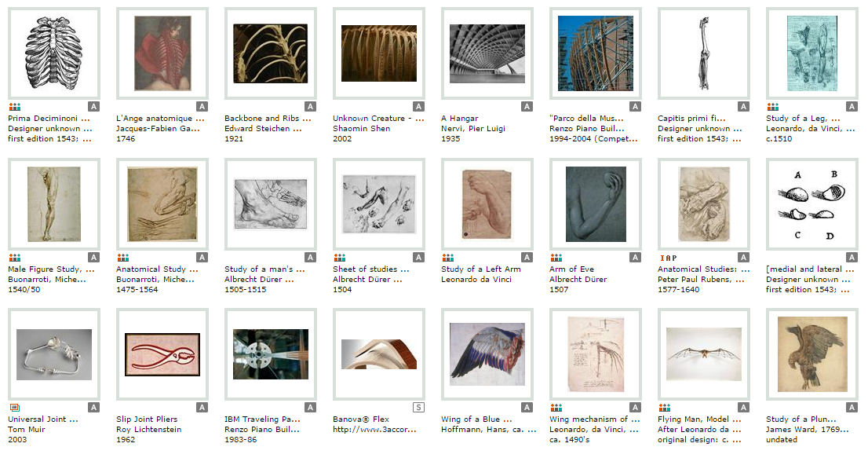The height and width of the screenshot is (458, 868).
Task: Click the associated images icon under Flying Man Model
Action: pyautogui.click(x=664, y=408)
